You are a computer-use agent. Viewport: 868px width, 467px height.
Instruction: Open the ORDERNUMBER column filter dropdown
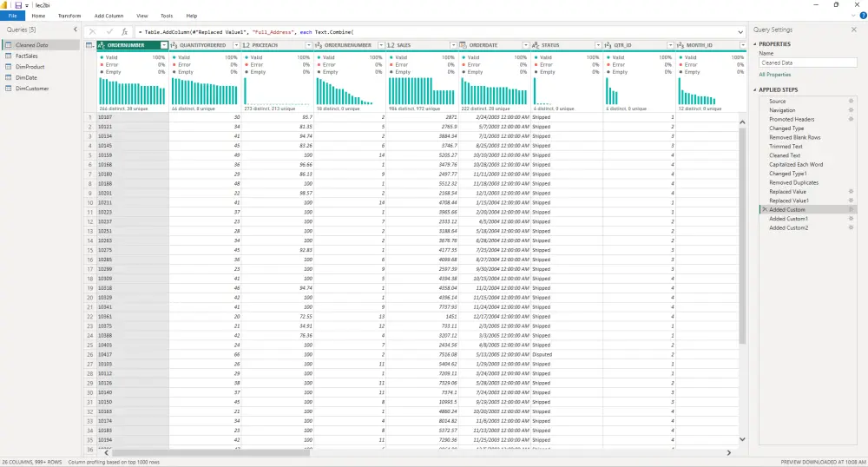(x=164, y=45)
